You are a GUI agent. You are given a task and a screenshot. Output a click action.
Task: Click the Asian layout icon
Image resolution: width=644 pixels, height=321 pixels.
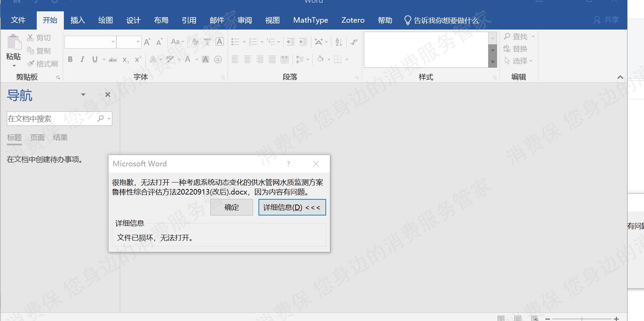tap(319, 42)
